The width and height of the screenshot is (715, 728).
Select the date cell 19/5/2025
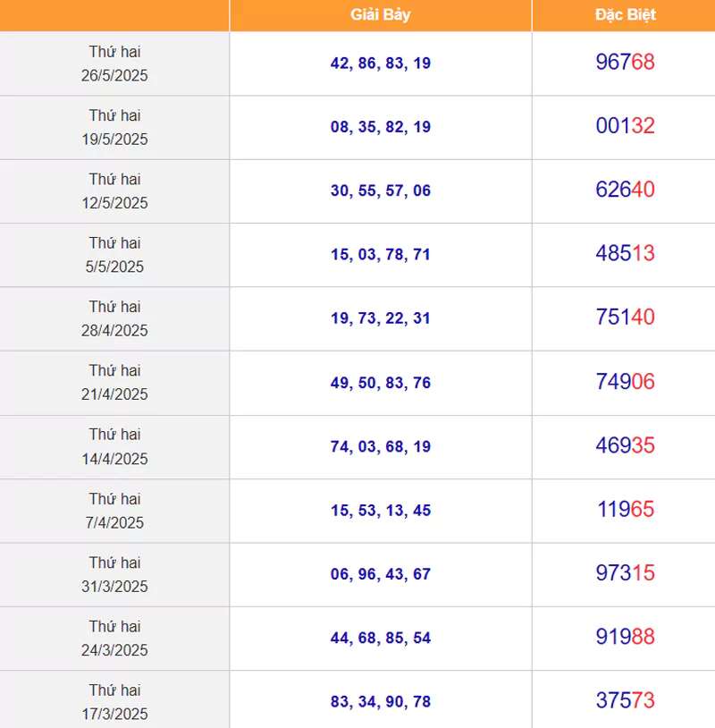point(114,127)
